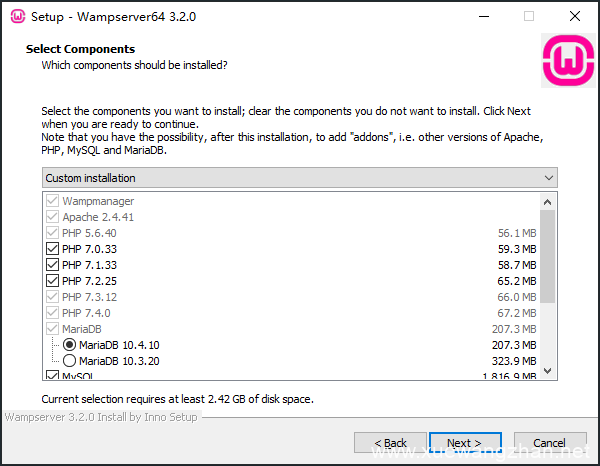Click the Apache 2.4.41 component checkbox
The image size is (600, 466).
coord(53,217)
